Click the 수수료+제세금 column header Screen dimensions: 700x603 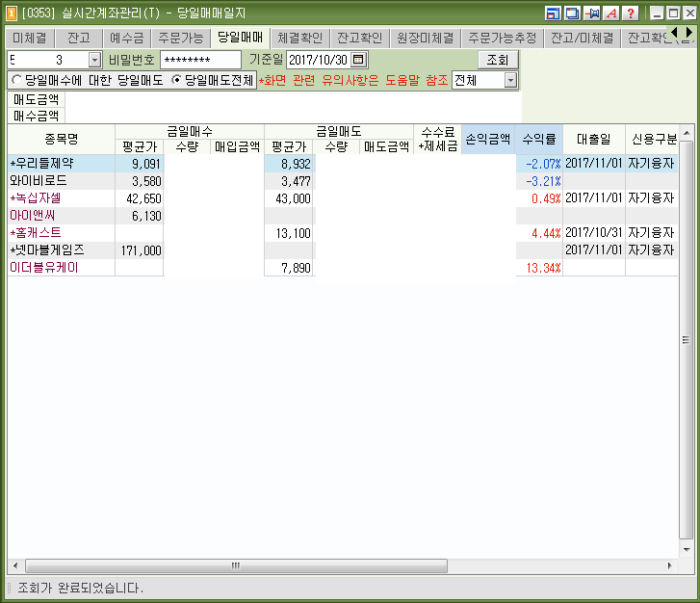click(x=438, y=140)
